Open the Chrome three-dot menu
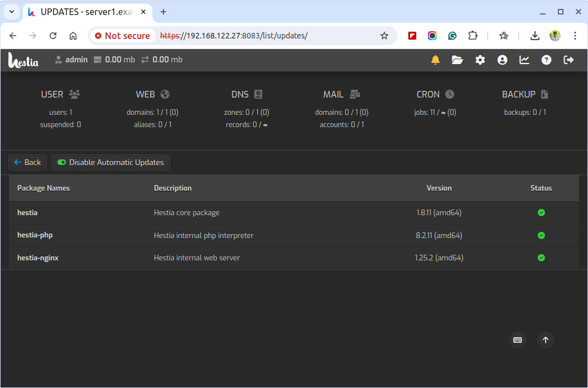 pyautogui.click(x=575, y=36)
